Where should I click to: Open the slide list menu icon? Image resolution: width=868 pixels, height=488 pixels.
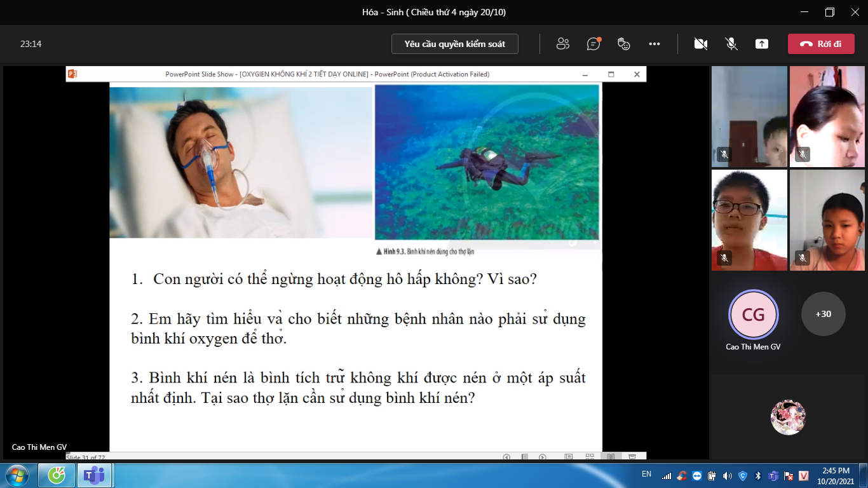click(x=524, y=457)
